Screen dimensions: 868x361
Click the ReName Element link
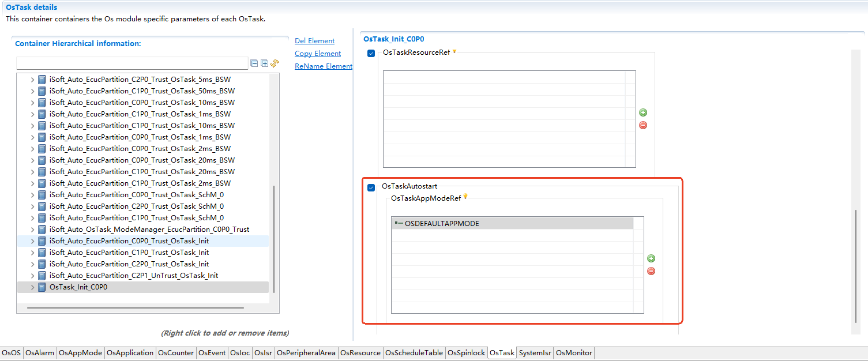click(x=323, y=66)
